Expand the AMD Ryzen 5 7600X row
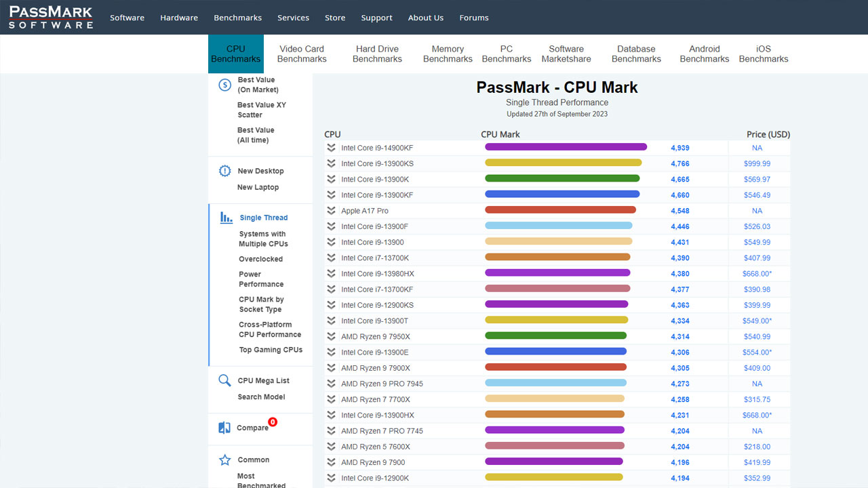The height and width of the screenshot is (488, 868). 331,447
